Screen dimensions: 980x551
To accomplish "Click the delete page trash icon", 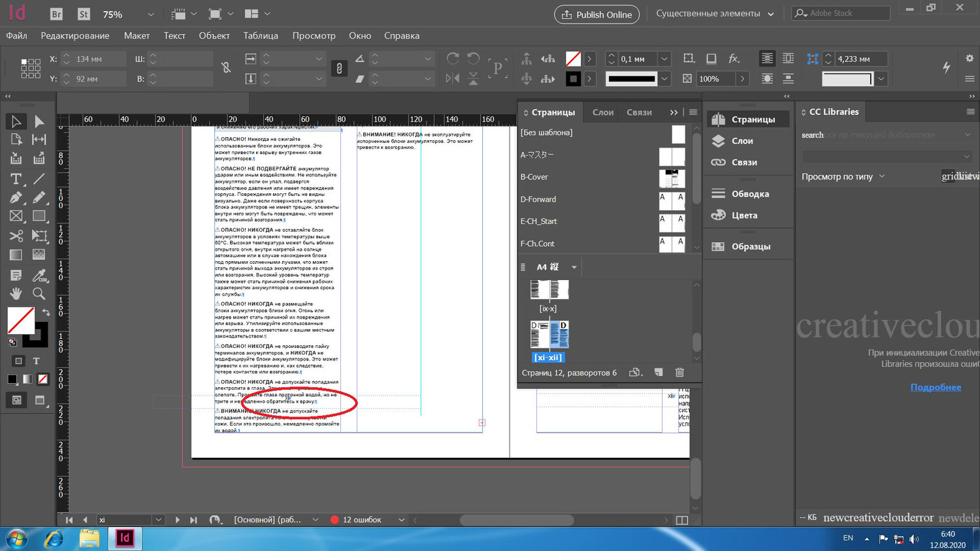I will tap(679, 372).
